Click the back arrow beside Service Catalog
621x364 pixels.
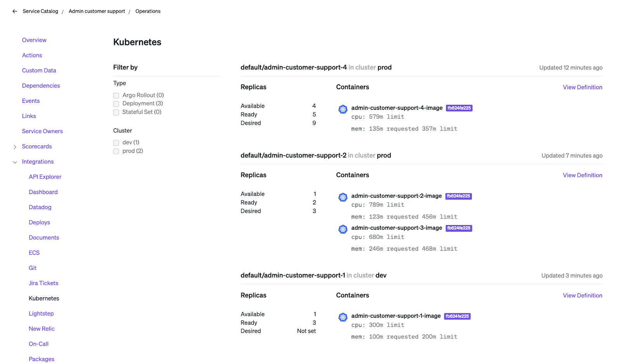pos(15,11)
